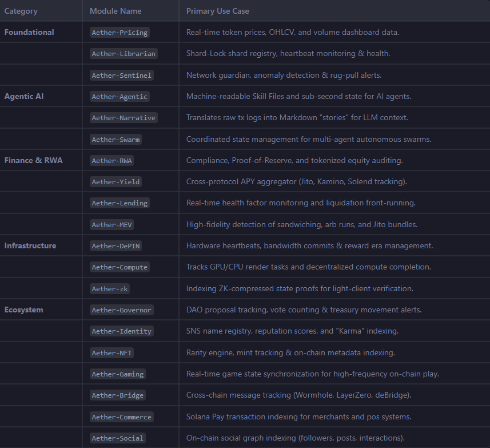The image size is (490, 448).
Task: Select the Aether-Yield code label
Action: (x=115, y=182)
